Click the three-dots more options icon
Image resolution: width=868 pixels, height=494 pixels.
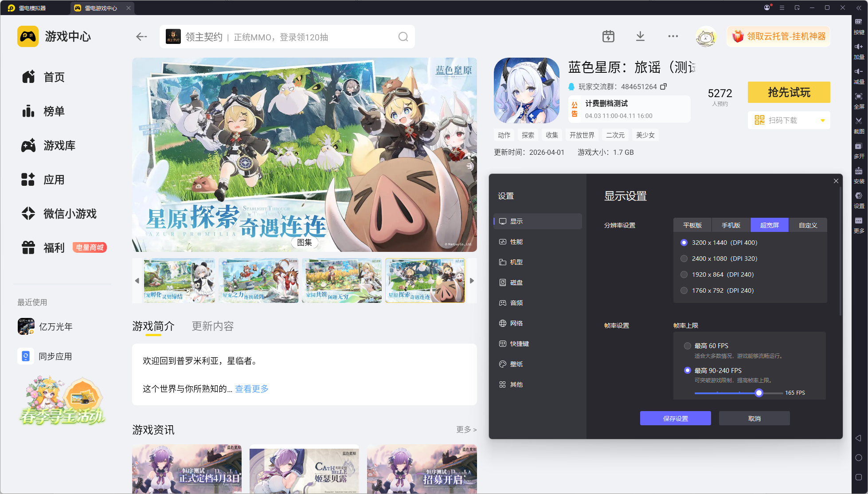[673, 36]
